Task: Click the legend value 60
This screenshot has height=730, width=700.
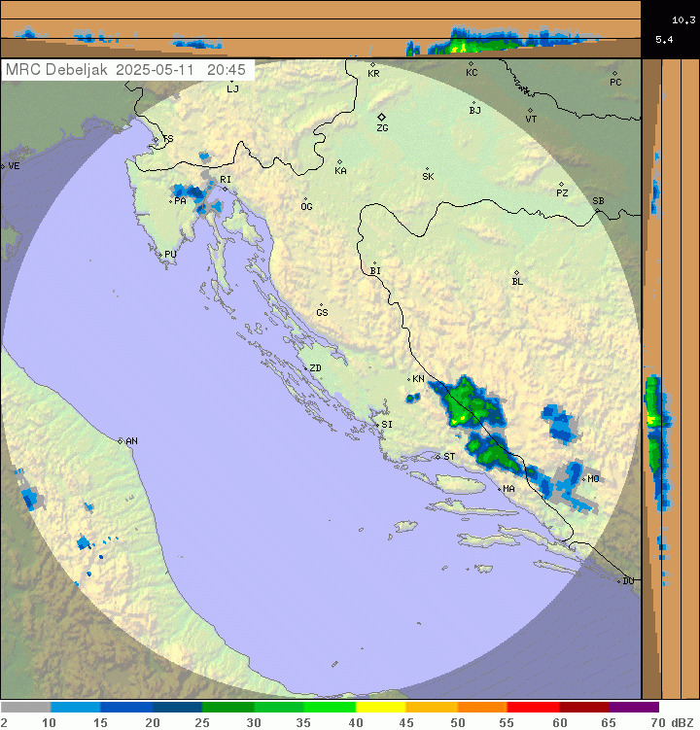Action: (559, 722)
